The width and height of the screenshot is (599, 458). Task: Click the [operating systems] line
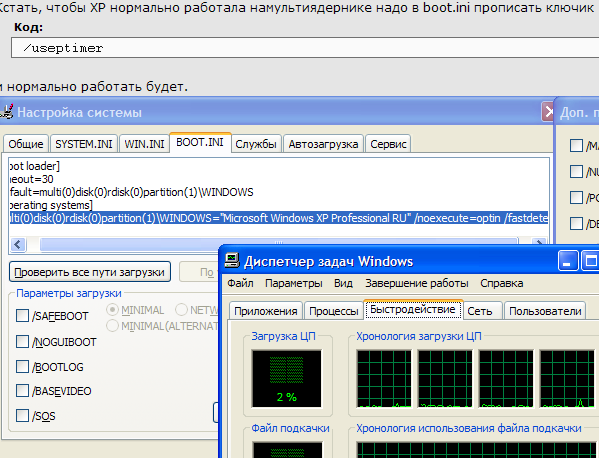click(x=51, y=205)
